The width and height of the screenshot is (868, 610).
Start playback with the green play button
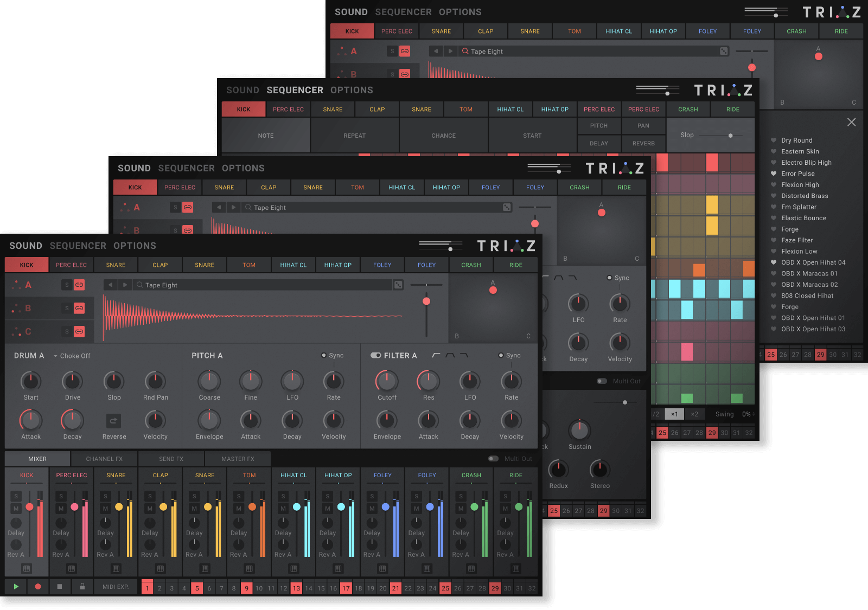click(16, 587)
